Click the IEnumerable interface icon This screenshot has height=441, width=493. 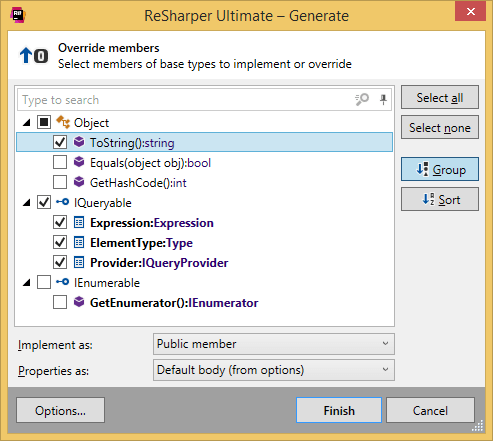63,282
